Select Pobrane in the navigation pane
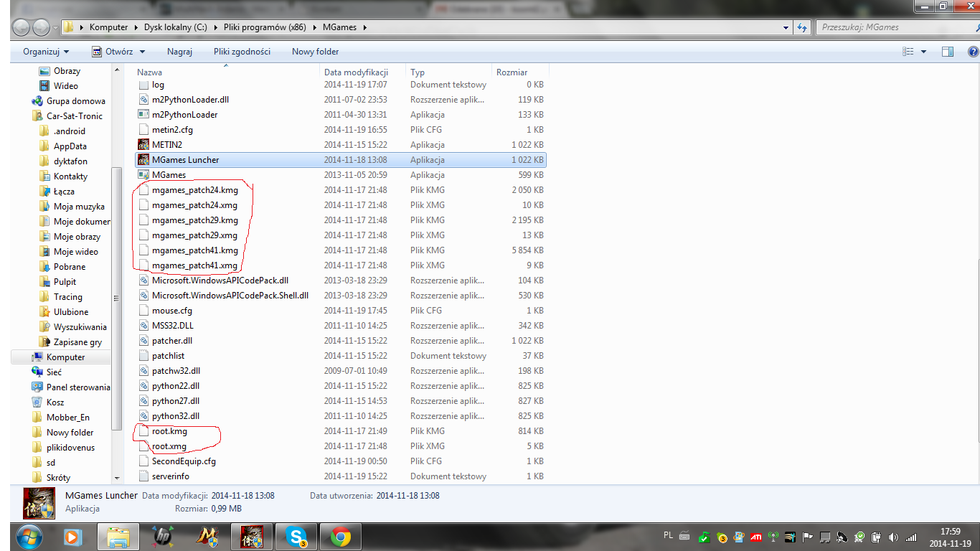This screenshot has width=980, height=551. click(x=70, y=267)
